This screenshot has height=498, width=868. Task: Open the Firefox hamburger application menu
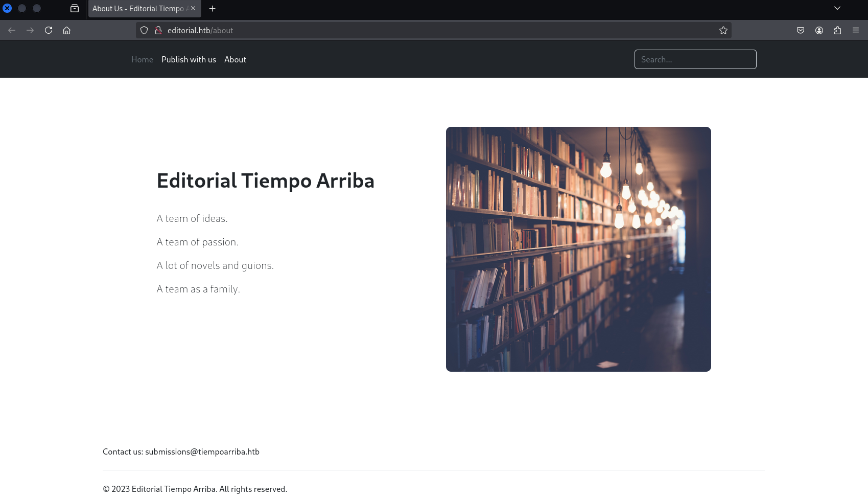click(x=856, y=31)
